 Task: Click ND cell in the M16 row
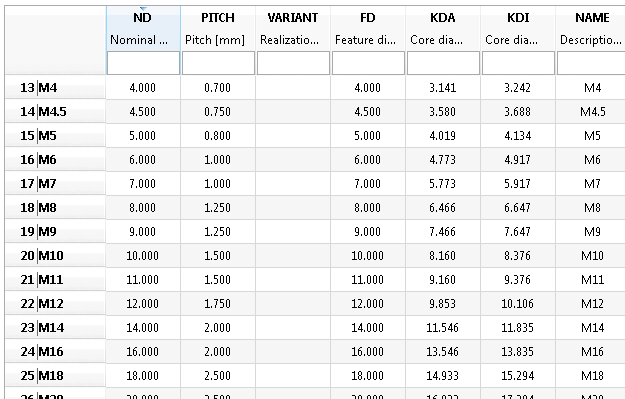[143, 351]
